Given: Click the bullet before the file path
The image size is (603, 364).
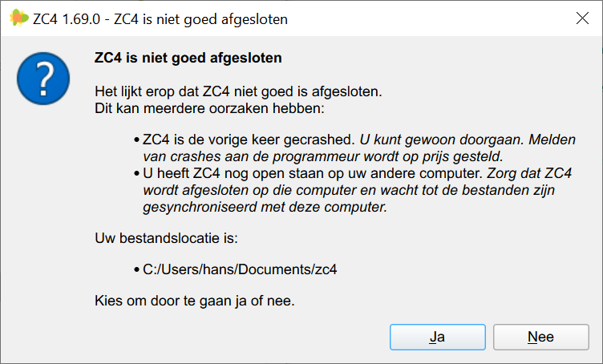Looking at the screenshot, I should tap(136, 270).
